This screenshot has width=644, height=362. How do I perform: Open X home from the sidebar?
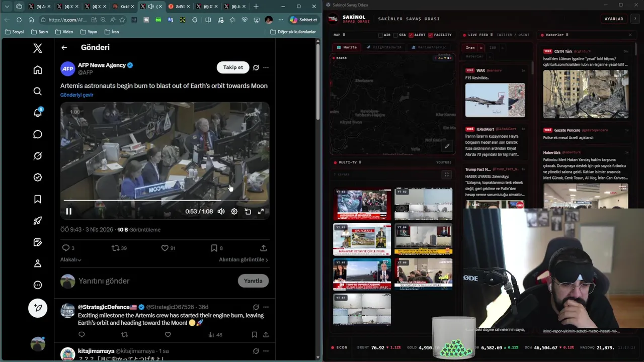pos(38,70)
